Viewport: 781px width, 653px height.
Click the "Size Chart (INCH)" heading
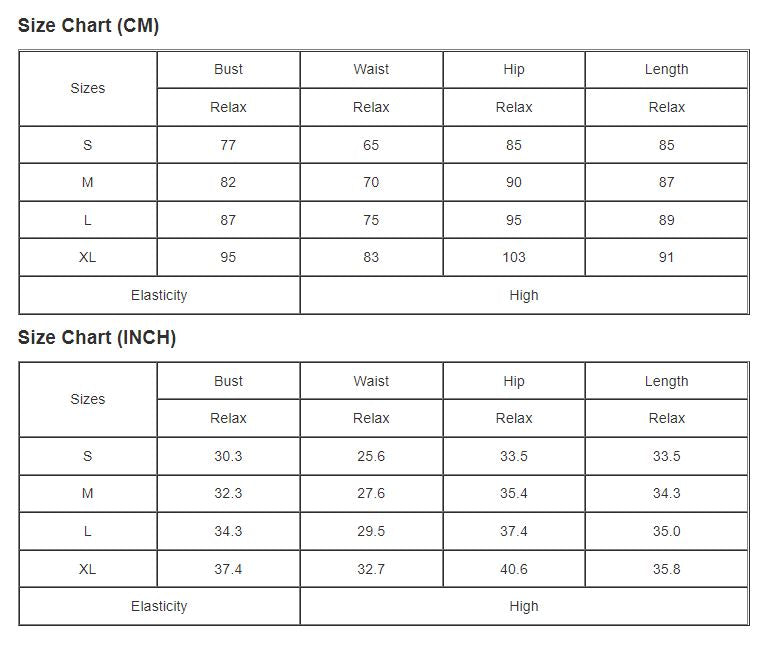pyautogui.click(x=97, y=337)
